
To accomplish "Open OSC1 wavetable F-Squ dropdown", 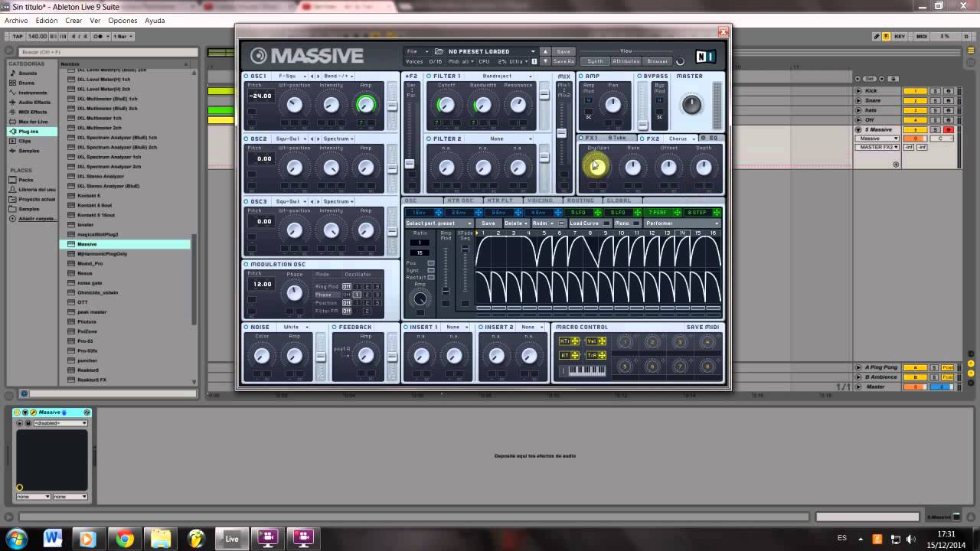I will [x=291, y=77].
